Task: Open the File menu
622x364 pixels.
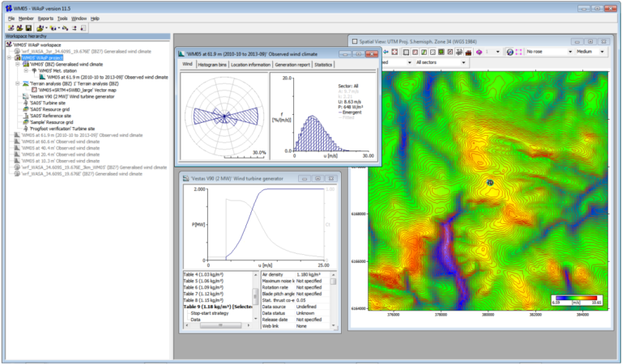Action: 11,19
